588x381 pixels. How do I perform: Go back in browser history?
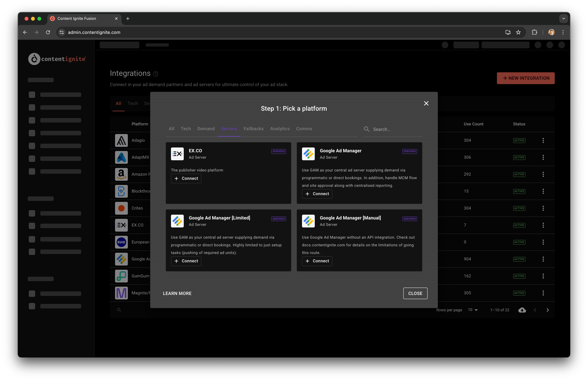(25, 32)
